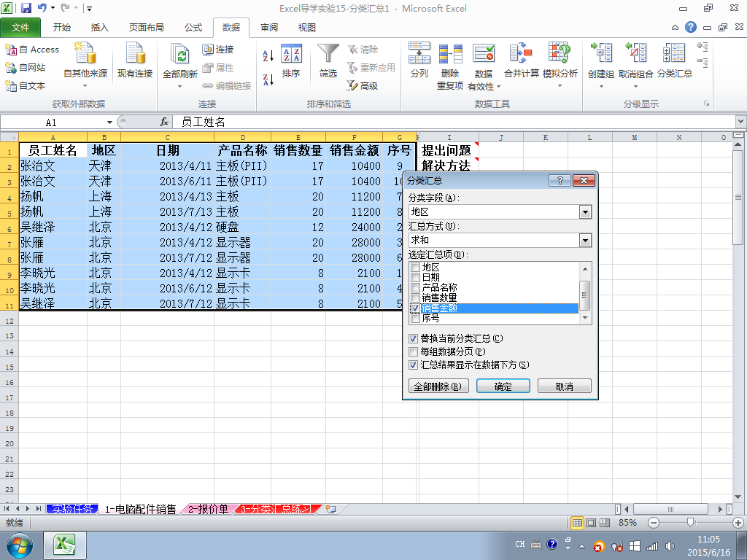Click Connections (连接) in ribbon
The height and width of the screenshot is (560, 747).
[218, 50]
